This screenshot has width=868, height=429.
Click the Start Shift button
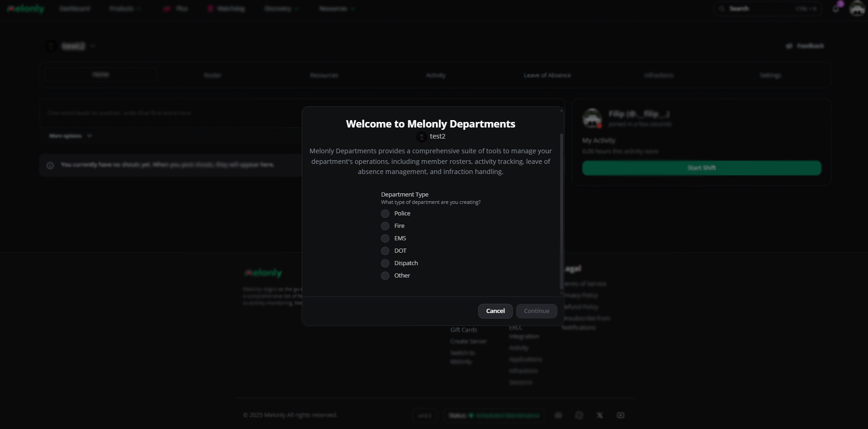702,168
